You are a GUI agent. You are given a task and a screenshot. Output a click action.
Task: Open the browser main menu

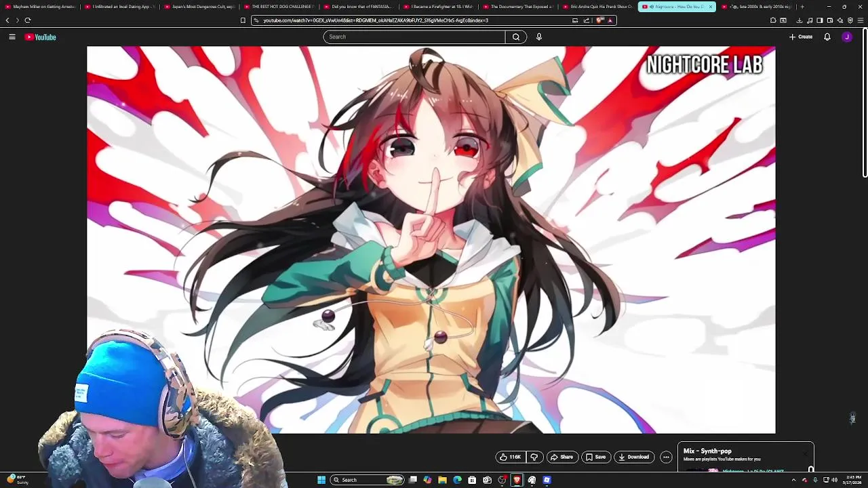(861, 20)
